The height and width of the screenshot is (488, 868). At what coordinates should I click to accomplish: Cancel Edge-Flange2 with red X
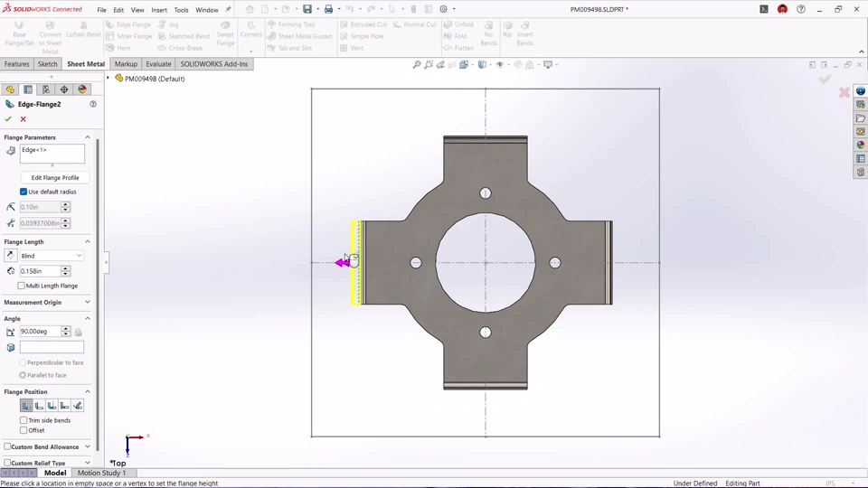point(24,119)
